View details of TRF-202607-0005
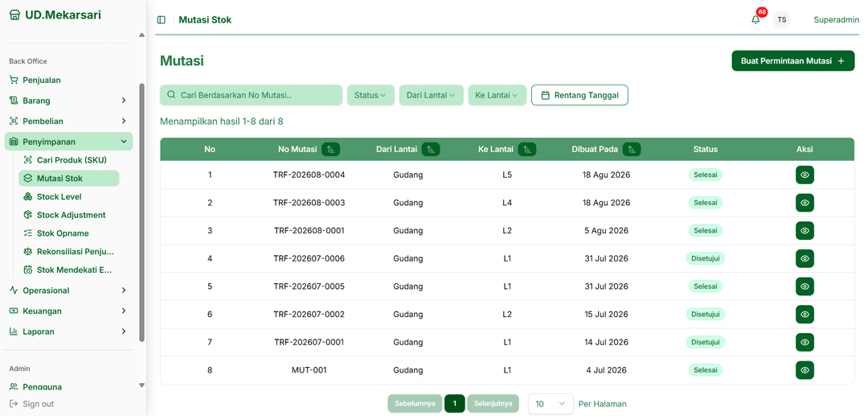The height and width of the screenshot is (416, 868). 805,286
